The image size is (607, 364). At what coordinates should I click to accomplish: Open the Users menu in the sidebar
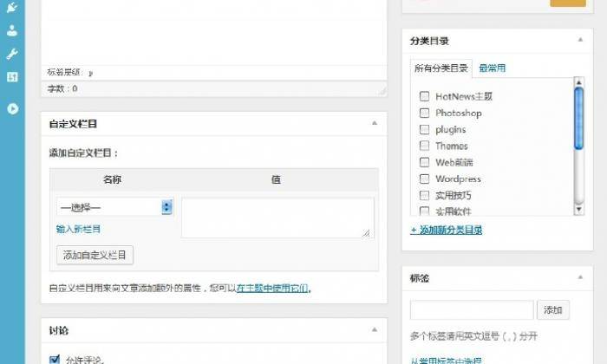click(12, 31)
